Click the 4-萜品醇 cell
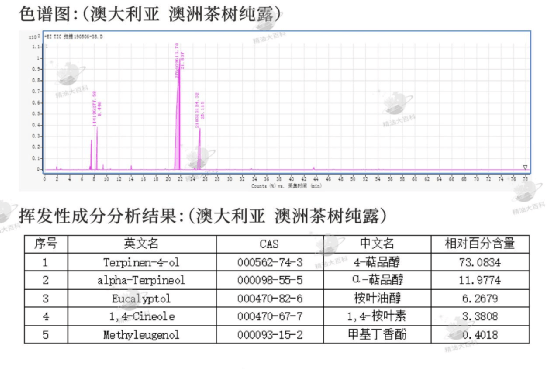Viewport: 553px width, 369px height. (x=377, y=262)
